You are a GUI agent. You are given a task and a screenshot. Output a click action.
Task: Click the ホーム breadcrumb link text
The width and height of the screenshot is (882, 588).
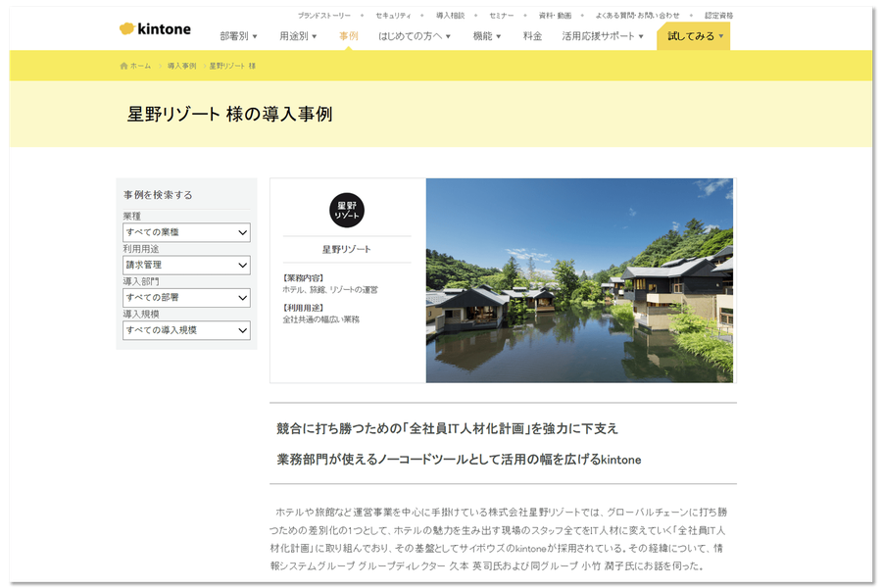click(140, 66)
